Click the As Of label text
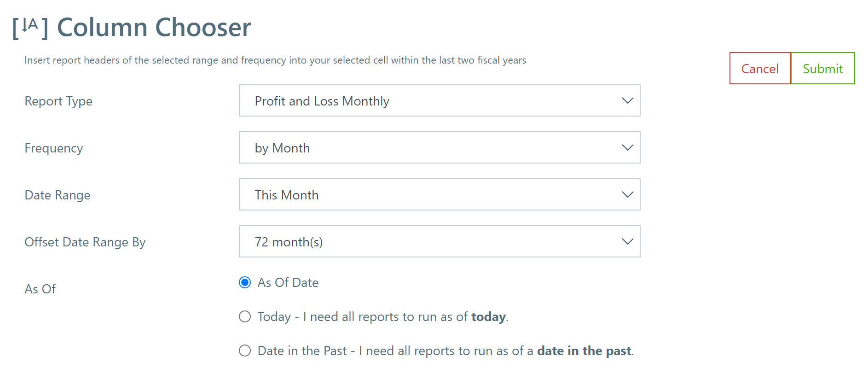The height and width of the screenshot is (374, 868). [40, 289]
